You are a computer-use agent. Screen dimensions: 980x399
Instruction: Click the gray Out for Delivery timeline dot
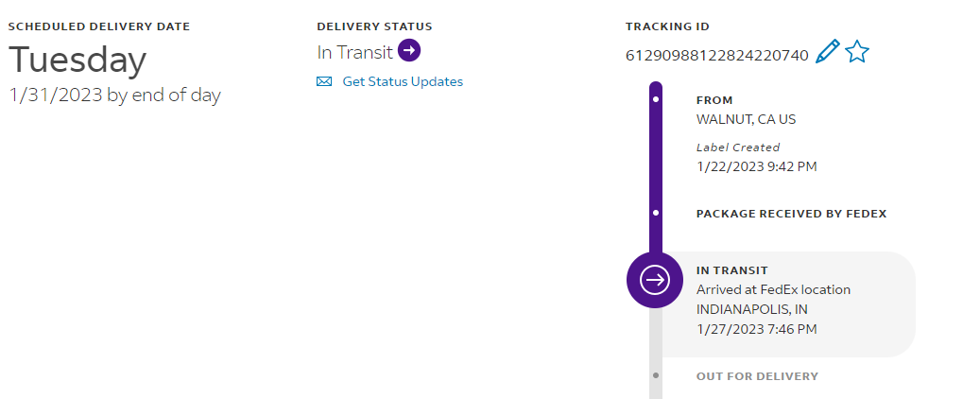(656, 375)
